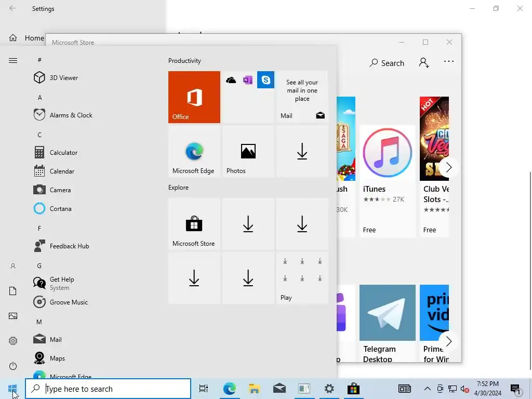Open the Microsoft Store tile

click(194, 224)
